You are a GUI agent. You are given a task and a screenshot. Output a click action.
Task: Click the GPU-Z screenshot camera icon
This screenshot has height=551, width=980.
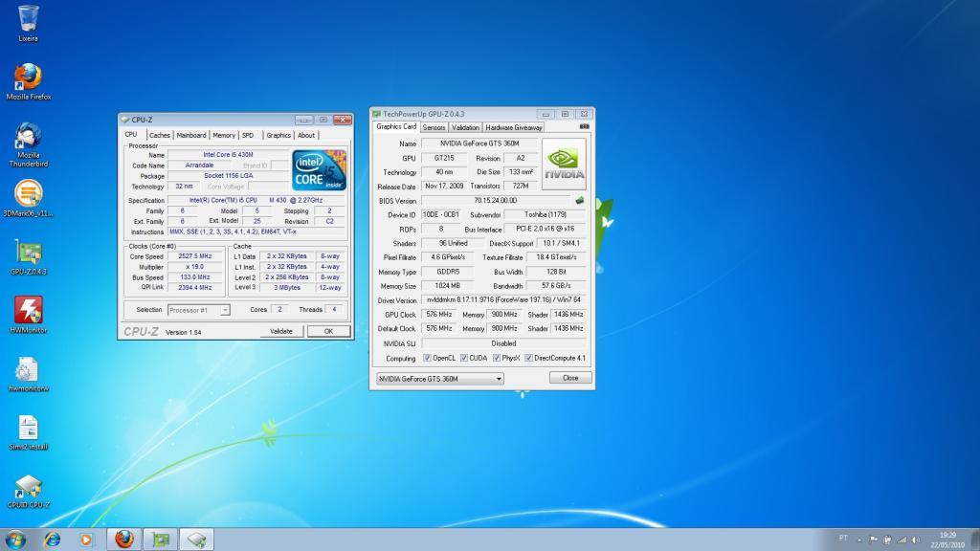(x=585, y=127)
